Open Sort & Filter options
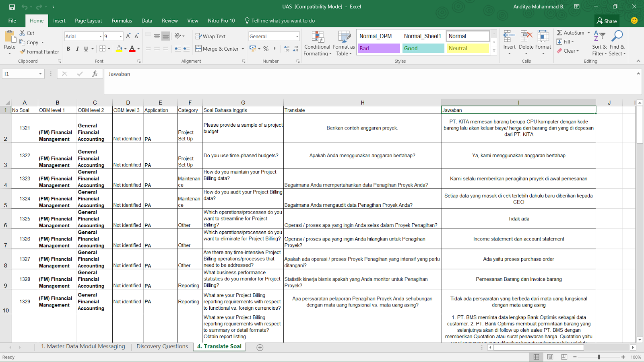This screenshot has height=362, width=644. pos(599,43)
